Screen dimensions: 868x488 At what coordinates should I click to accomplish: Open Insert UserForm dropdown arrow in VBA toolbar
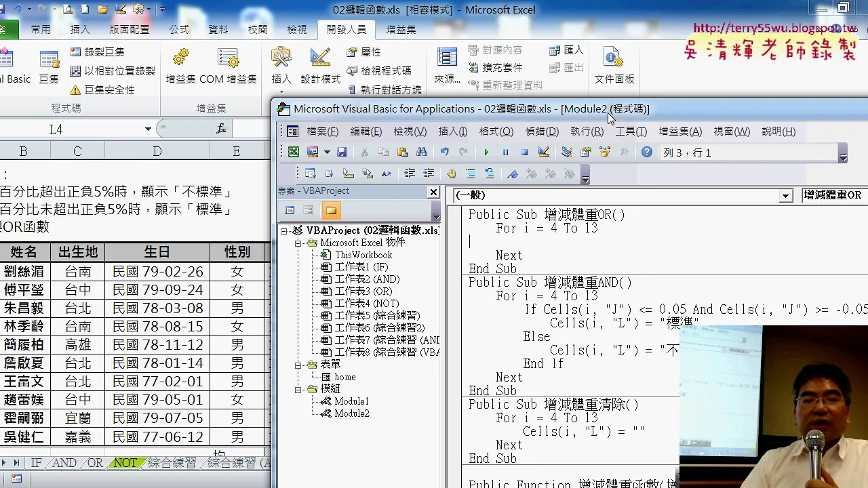327,152
